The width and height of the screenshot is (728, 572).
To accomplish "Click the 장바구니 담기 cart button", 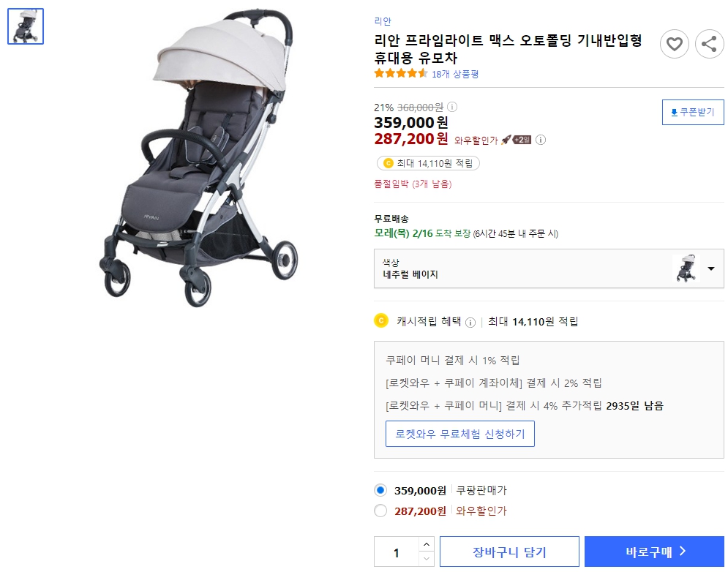I will (509, 552).
